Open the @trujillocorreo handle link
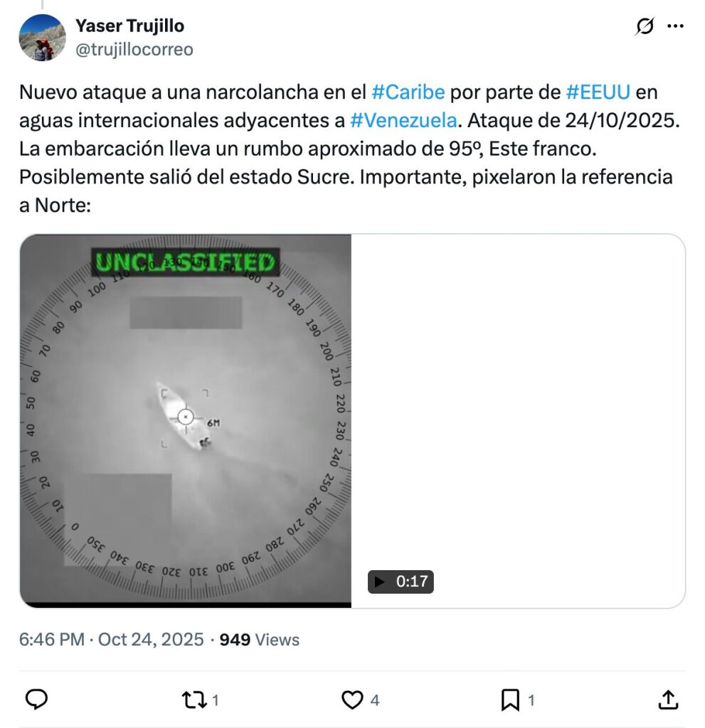 click(x=134, y=49)
